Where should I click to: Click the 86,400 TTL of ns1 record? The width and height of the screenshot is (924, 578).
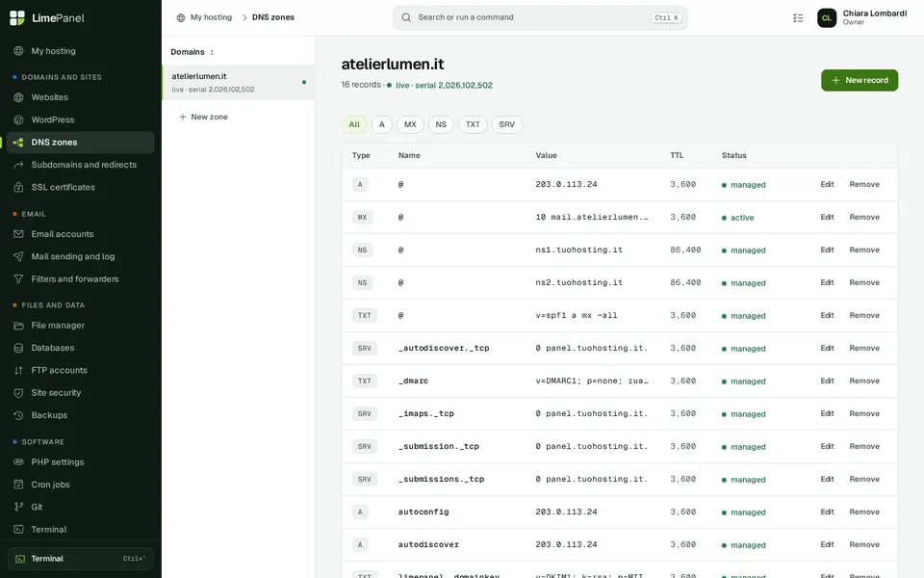coord(685,250)
